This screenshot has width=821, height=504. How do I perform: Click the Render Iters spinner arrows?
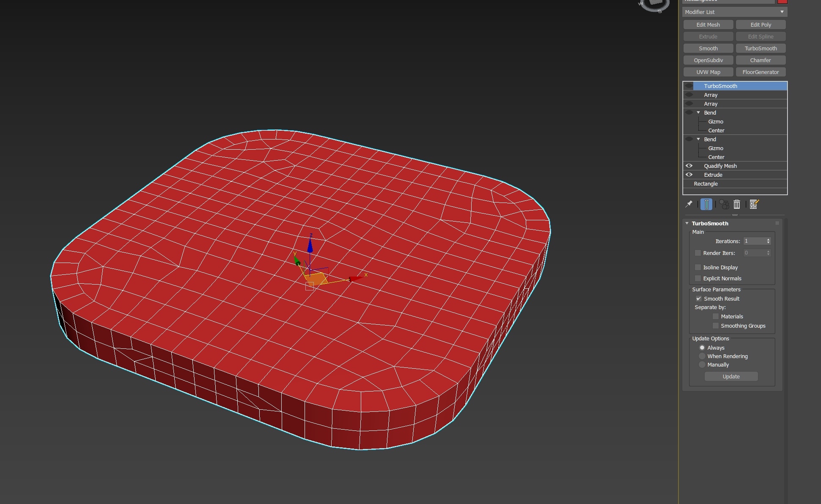(768, 253)
